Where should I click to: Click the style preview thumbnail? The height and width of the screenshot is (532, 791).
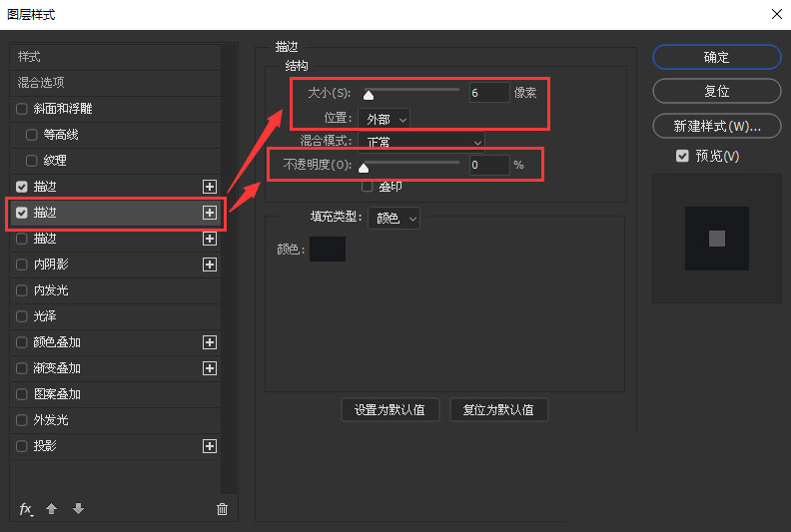point(717,239)
